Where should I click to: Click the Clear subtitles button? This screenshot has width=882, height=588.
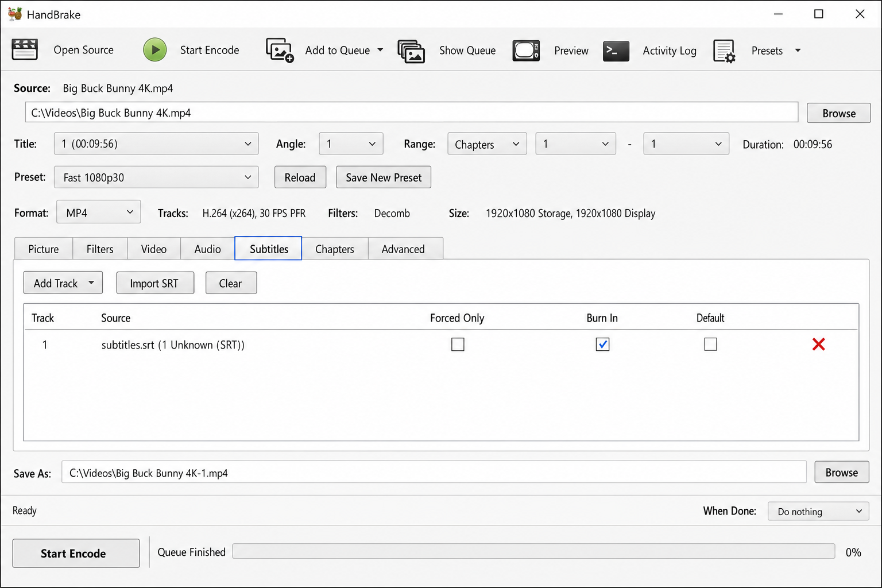pos(231,283)
